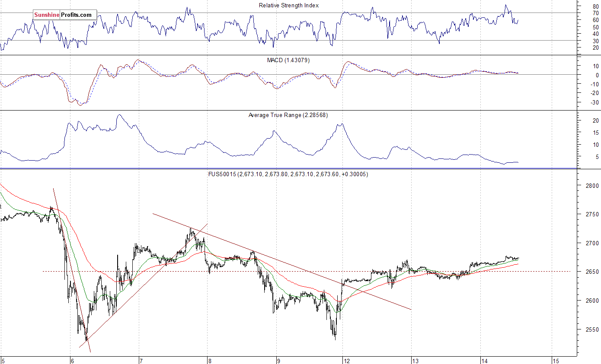Screen dimensions: 601x364
Task: Select date label 7 on time axis
Action: coord(141,361)
